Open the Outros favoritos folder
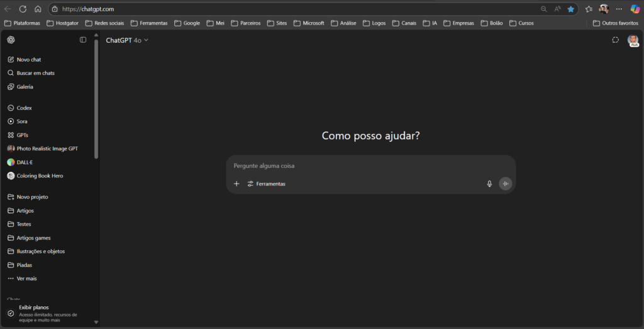 (616, 23)
